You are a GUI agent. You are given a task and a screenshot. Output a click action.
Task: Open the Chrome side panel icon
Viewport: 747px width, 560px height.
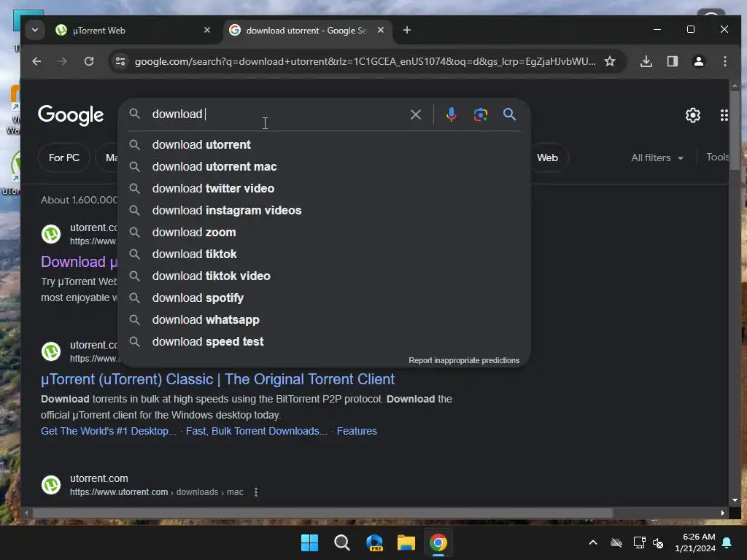672,61
